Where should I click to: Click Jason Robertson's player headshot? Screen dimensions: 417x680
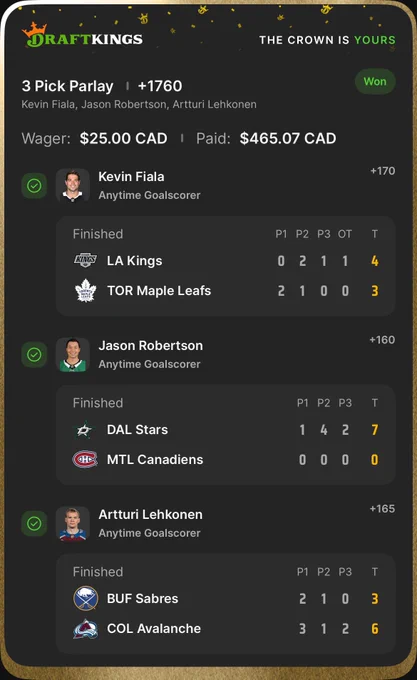pyautogui.click(x=73, y=355)
